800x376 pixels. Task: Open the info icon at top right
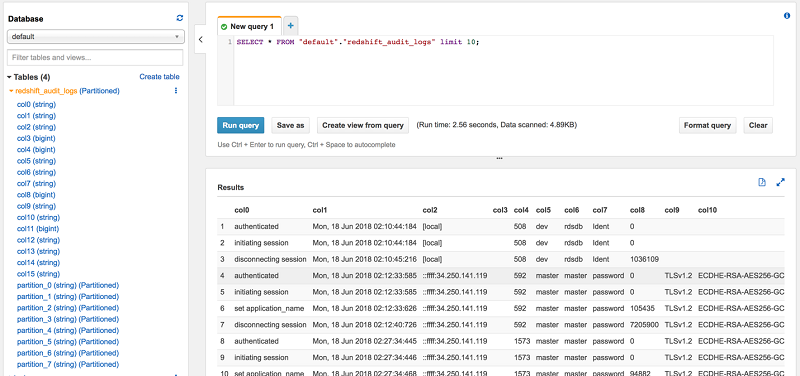coord(787,16)
